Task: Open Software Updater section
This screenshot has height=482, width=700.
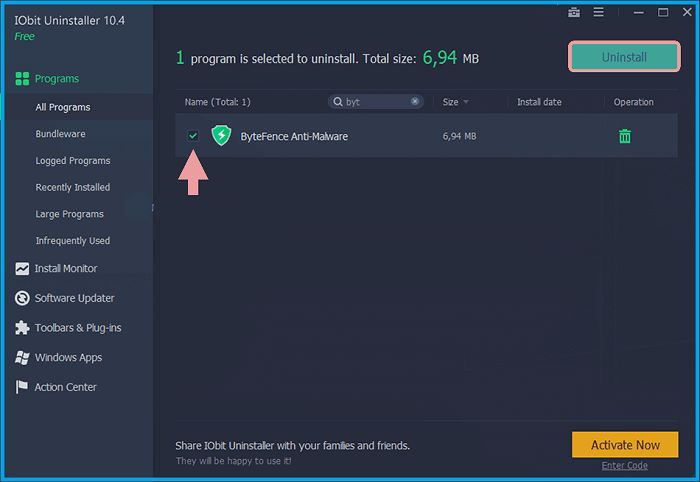Action: pyautogui.click(x=74, y=298)
